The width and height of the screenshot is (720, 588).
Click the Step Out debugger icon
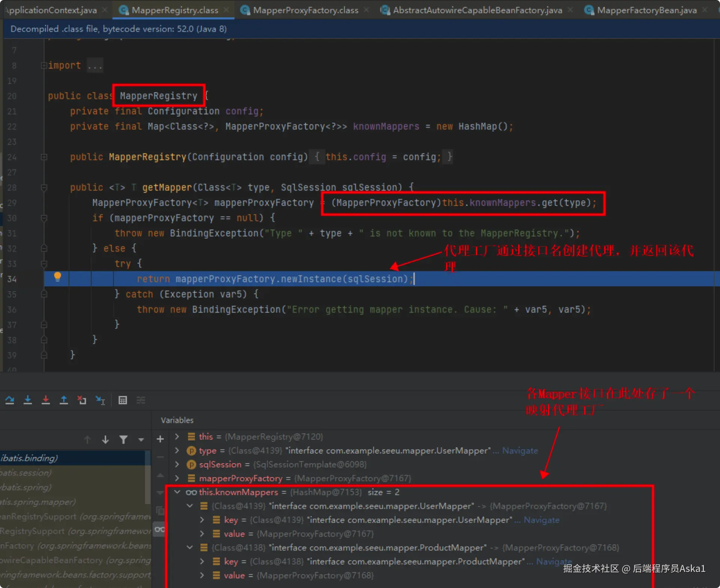[64, 400]
